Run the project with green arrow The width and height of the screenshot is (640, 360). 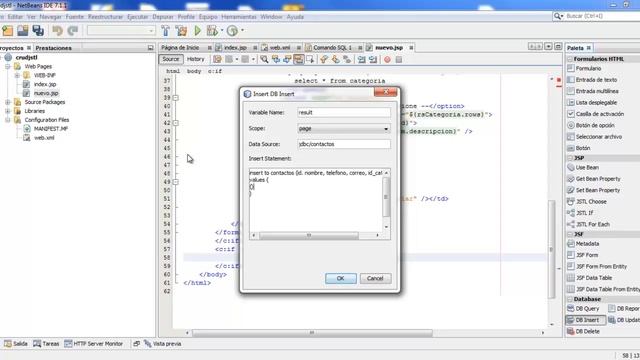(x=198, y=31)
